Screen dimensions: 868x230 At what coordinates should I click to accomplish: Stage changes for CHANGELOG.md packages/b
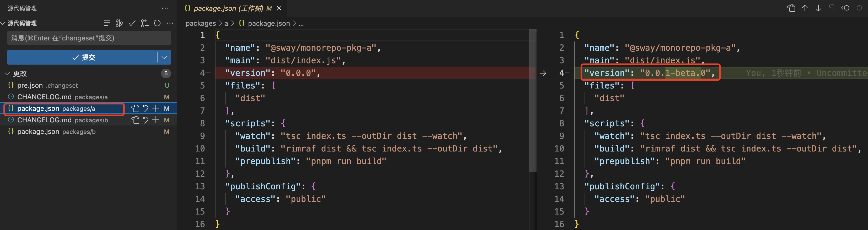point(156,120)
